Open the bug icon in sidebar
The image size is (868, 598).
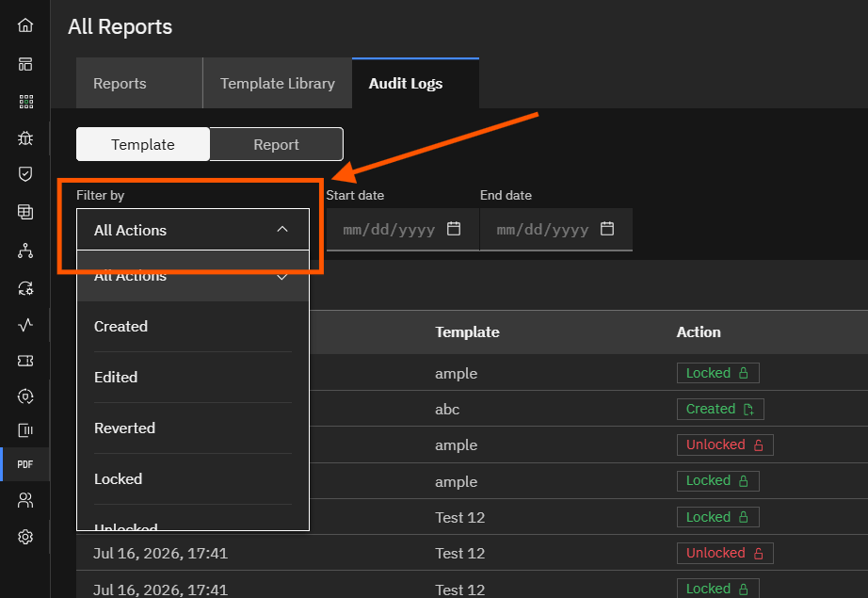click(x=24, y=137)
